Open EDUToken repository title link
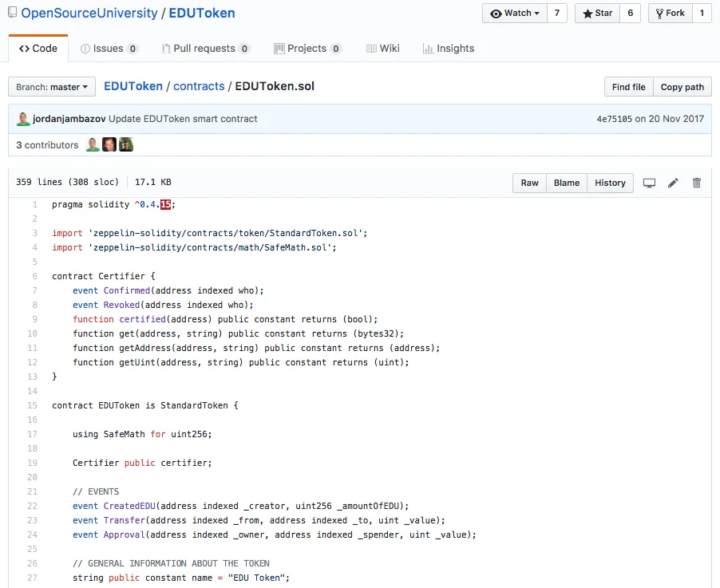The width and height of the screenshot is (720, 588). tap(202, 13)
